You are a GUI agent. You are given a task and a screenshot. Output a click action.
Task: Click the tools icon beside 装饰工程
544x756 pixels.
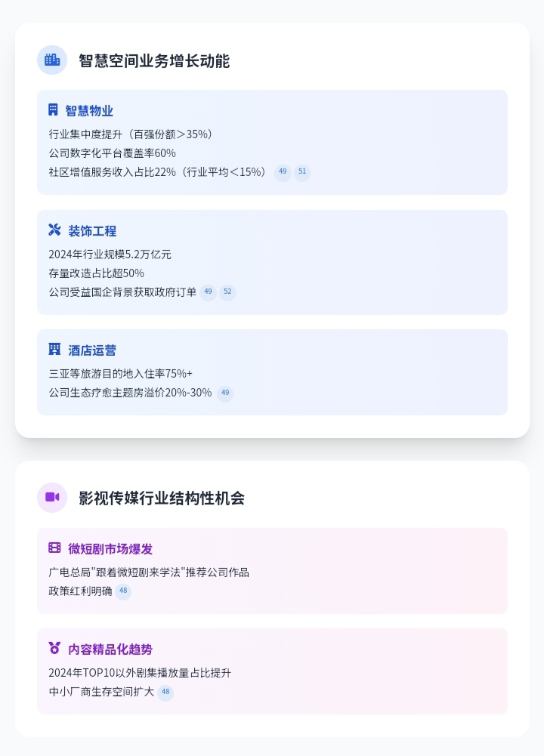tap(54, 230)
